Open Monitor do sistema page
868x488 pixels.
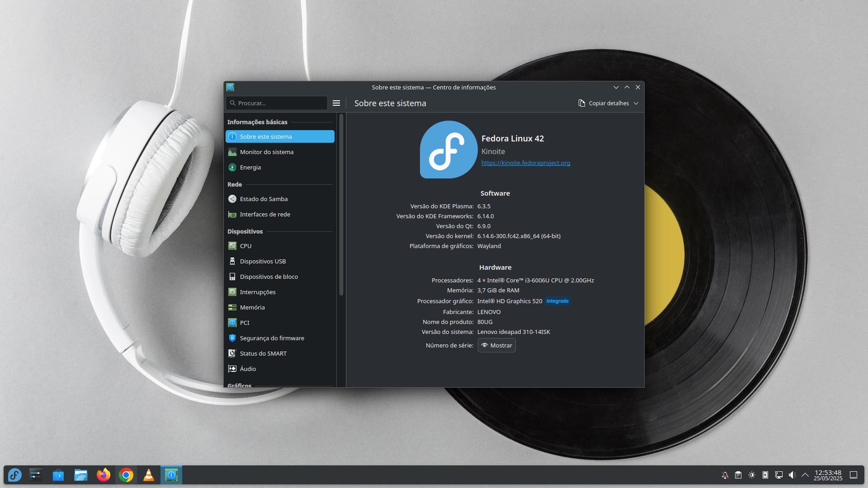click(x=280, y=152)
